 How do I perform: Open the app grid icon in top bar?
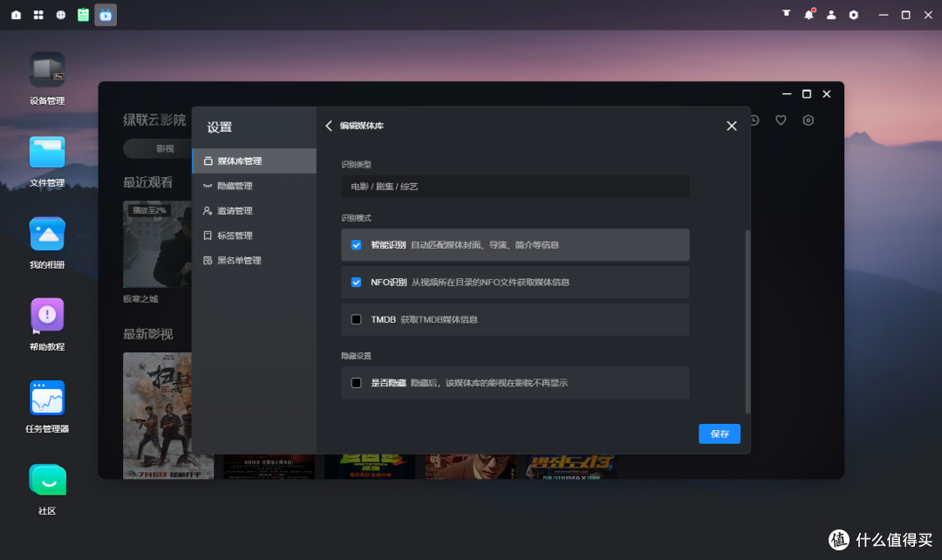(x=38, y=15)
